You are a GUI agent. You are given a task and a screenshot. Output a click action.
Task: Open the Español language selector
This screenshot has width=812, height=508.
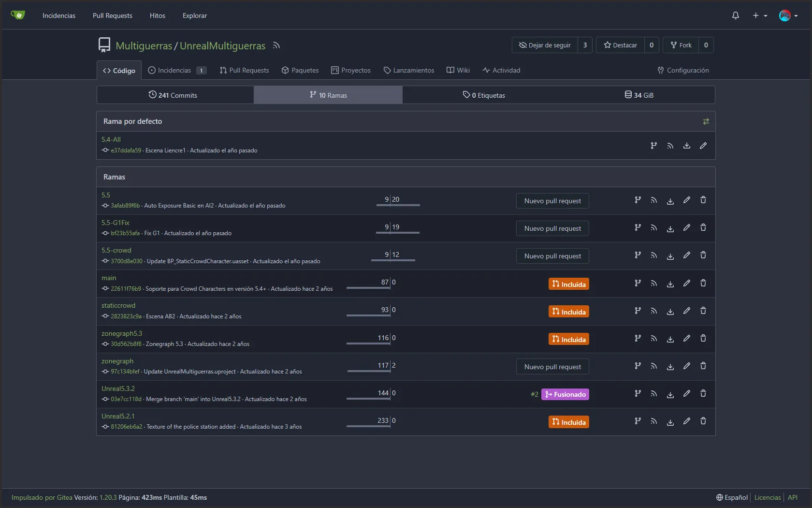[x=732, y=497]
